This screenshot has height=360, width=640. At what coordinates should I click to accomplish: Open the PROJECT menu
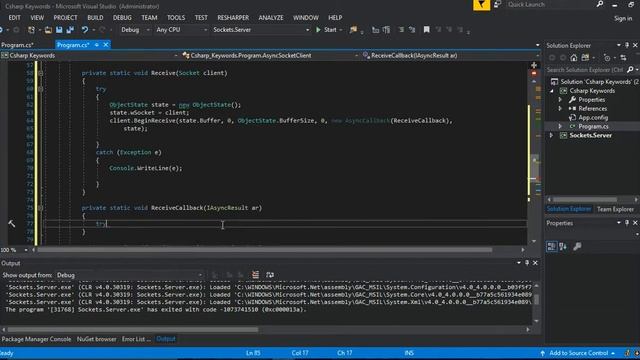(65, 18)
